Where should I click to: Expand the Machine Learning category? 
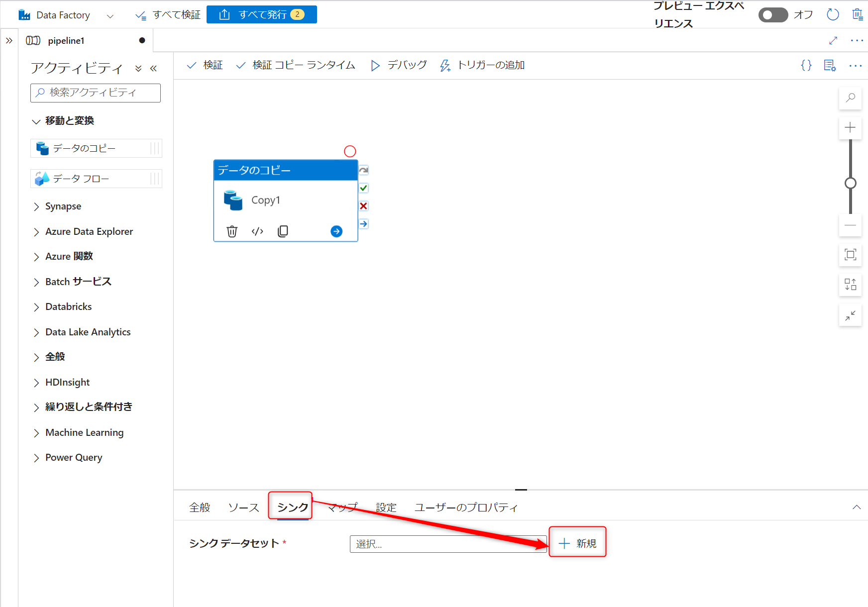pos(85,433)
